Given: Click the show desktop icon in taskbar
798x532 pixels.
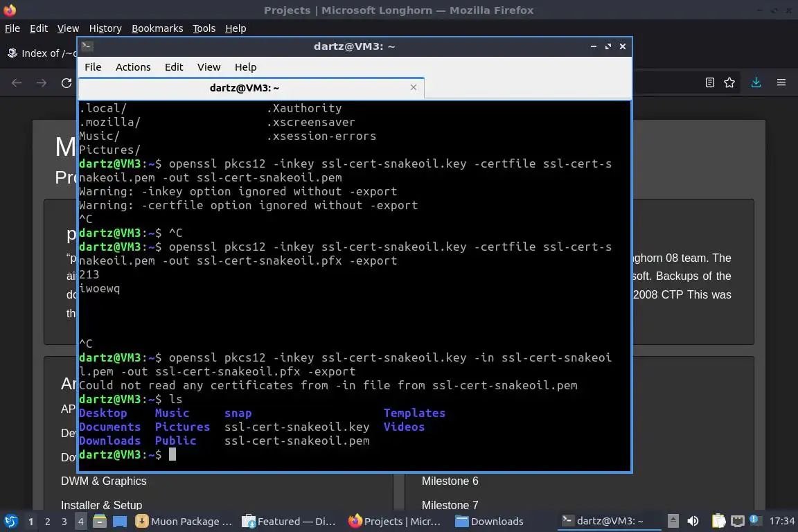Looking at the screenshot, I should (x=120, y=522).
